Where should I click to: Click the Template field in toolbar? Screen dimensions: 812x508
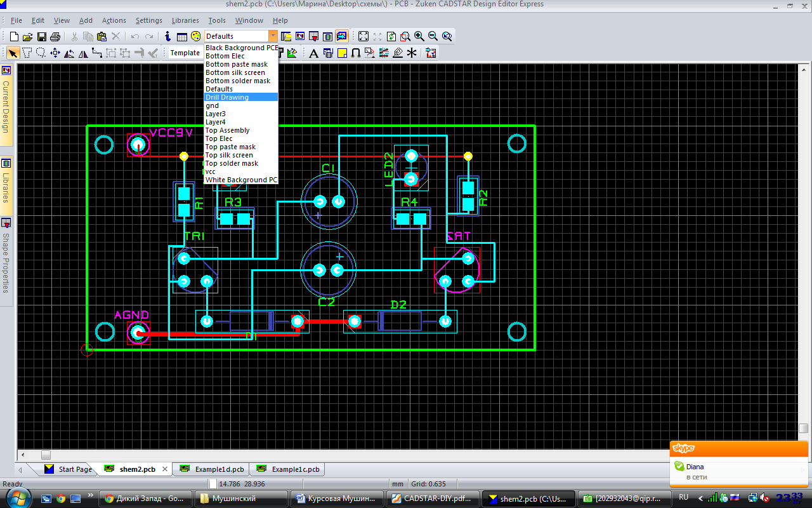(185, 53)
